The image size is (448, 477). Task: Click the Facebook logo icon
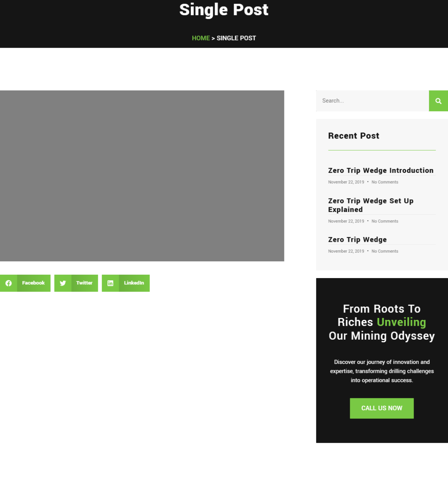tap(9, 283)
